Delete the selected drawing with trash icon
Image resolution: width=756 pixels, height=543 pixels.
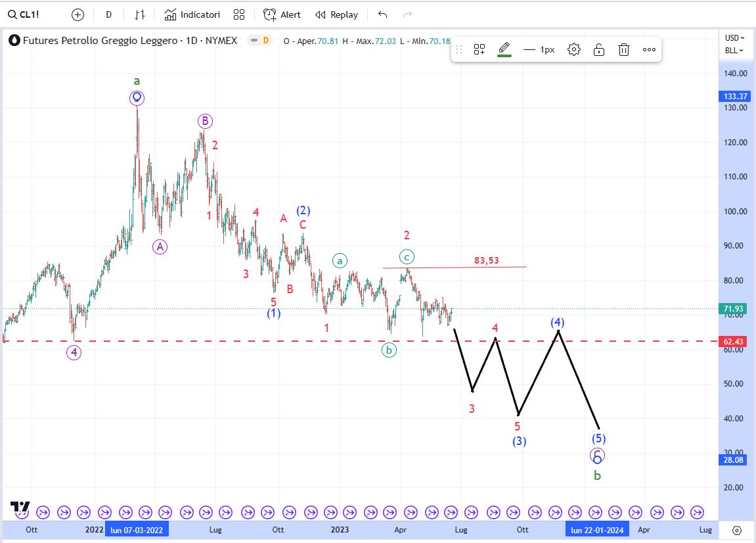click(x=624, y=49)
